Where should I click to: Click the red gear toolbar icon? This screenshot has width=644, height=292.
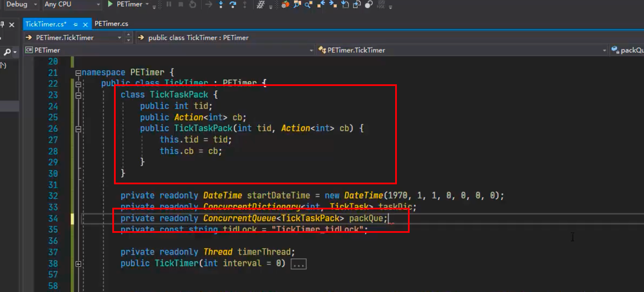point(285,4)
